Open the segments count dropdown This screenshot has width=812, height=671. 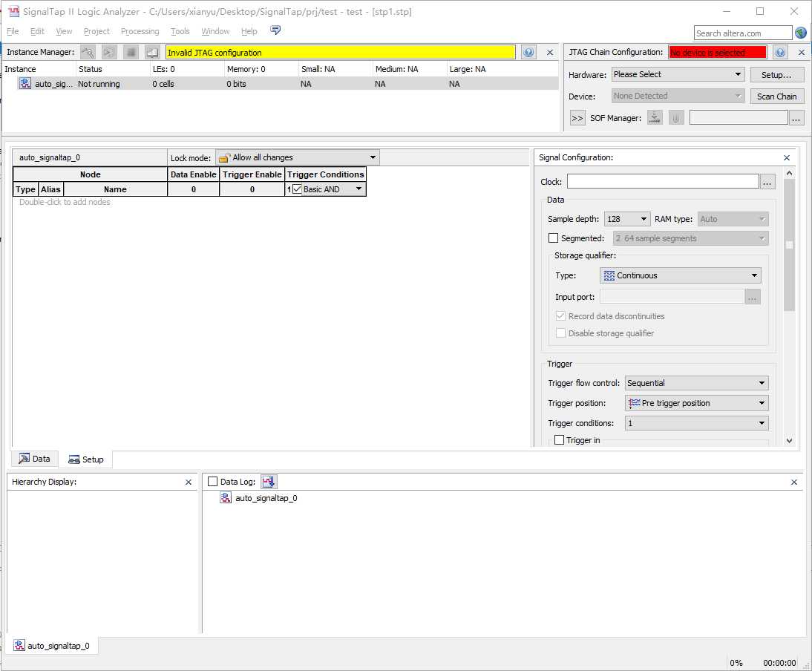coord(690,238)
